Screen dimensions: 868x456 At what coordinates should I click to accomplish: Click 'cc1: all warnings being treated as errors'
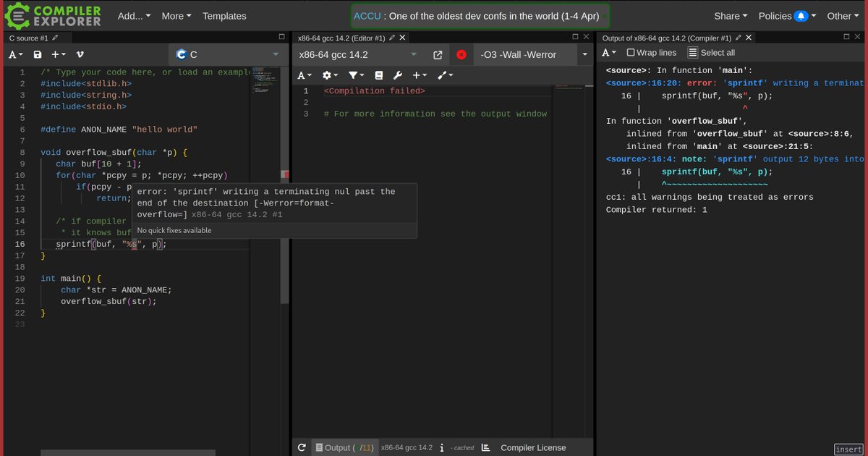[x=710, y=197]
